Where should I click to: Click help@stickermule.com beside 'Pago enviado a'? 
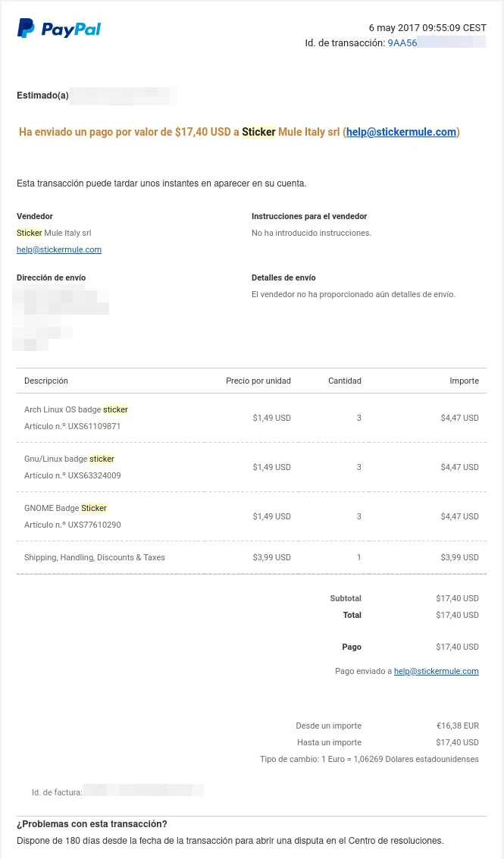436,671
